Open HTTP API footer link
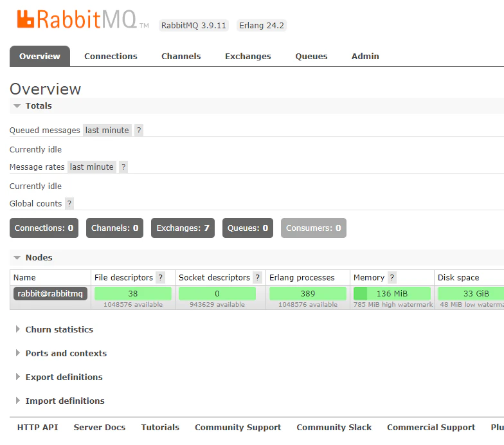 tap(37, 427)
